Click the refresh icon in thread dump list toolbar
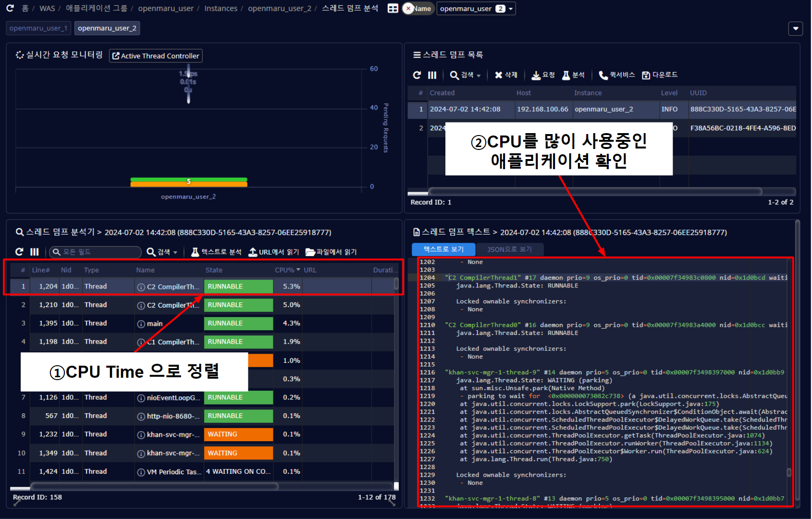The width and height of the screenshot is (812, 519). click(417, 75)
